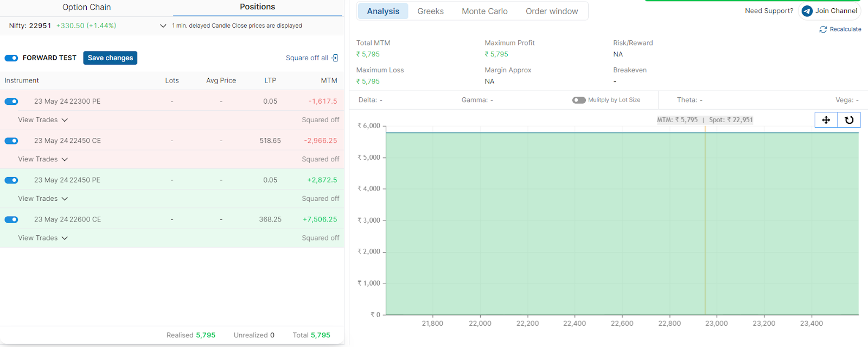
Task: Click the reset chart zoom icon
Action: (849, 120)
